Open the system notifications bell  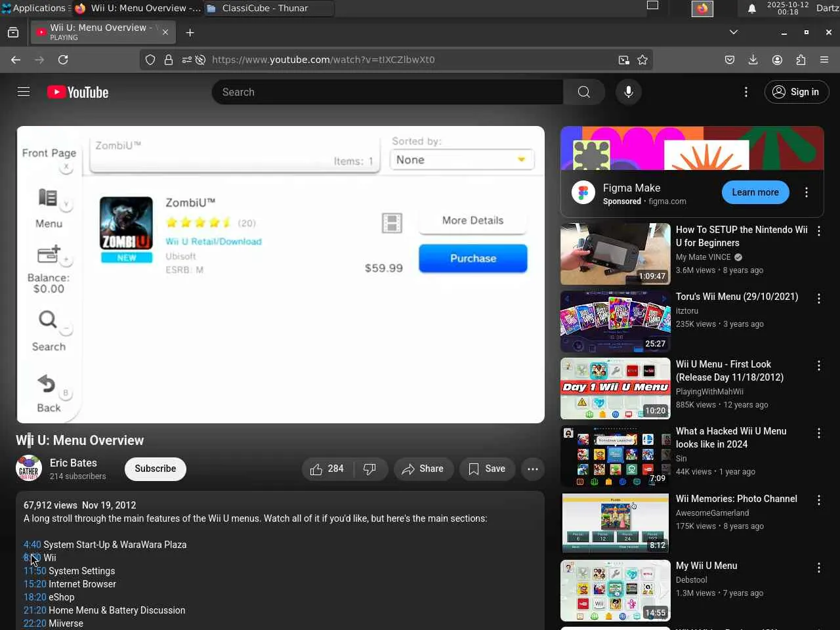[x=752, y=9]
